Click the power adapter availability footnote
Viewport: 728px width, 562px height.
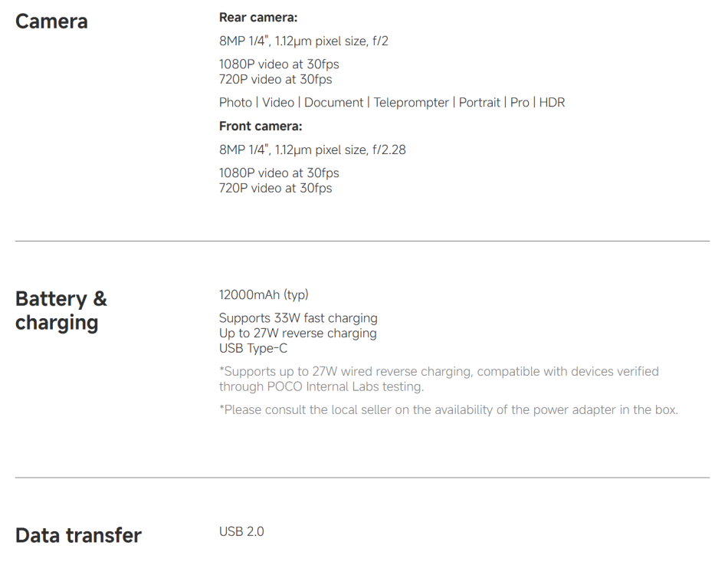448,409
